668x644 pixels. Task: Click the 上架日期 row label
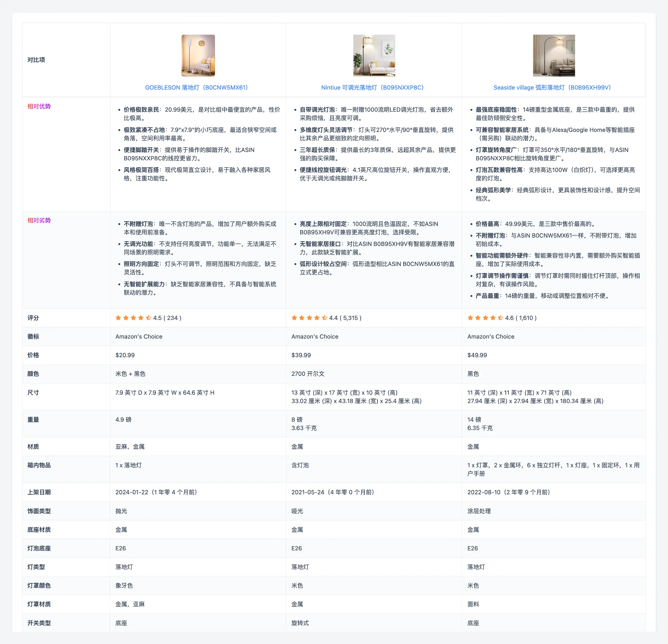click(39, 492)
